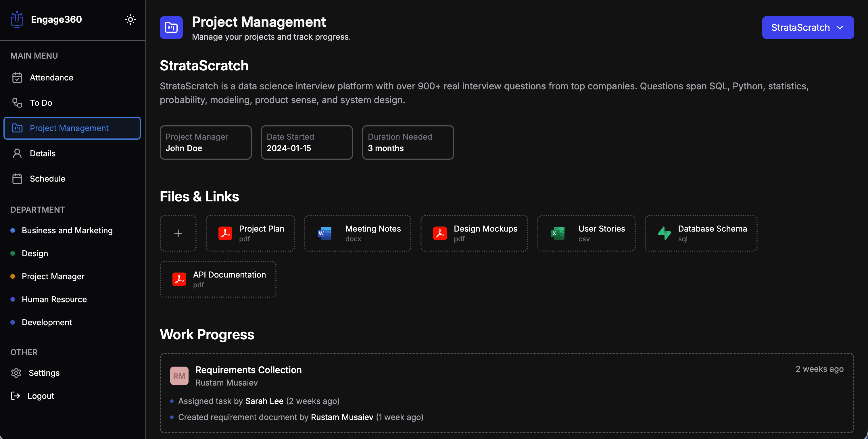868x439 pixels.
Task: Open the Design Mockups pdf card
Action: pos(474,233)
